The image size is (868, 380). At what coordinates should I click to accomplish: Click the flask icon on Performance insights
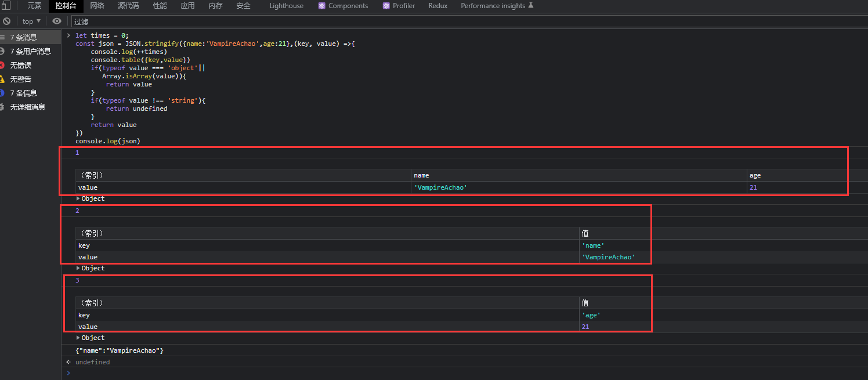pos(530,6)
